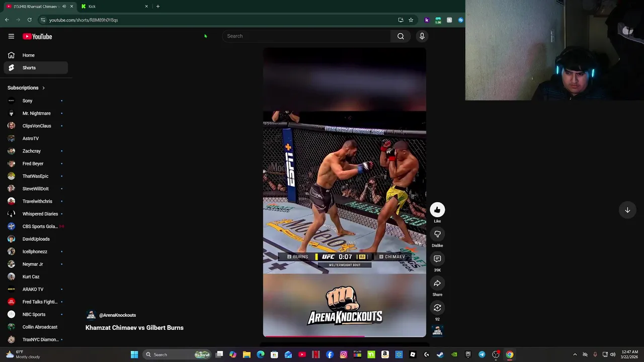
Task: Open ThatWasEpic subscription
Action: point(36,176)
